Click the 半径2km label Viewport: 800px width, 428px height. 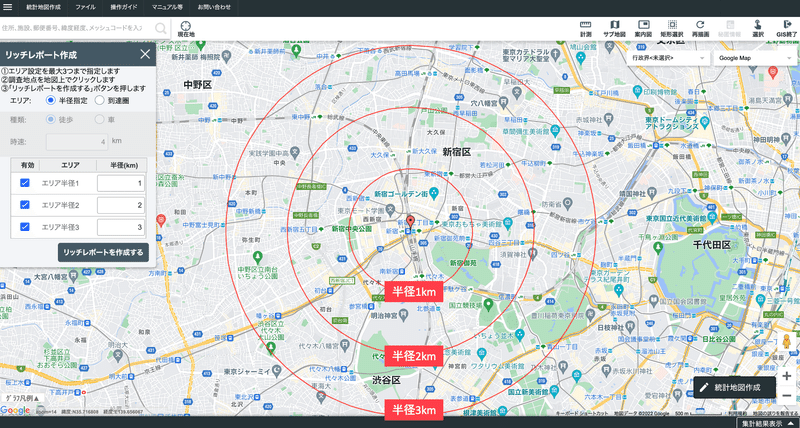414,356
